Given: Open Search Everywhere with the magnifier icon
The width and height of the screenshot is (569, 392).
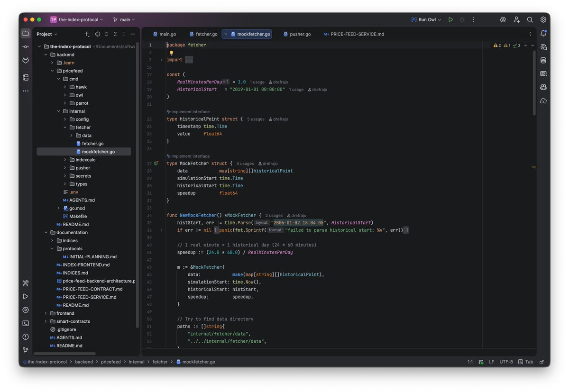Looking at the screenshot, I should [x=530, y=19].
